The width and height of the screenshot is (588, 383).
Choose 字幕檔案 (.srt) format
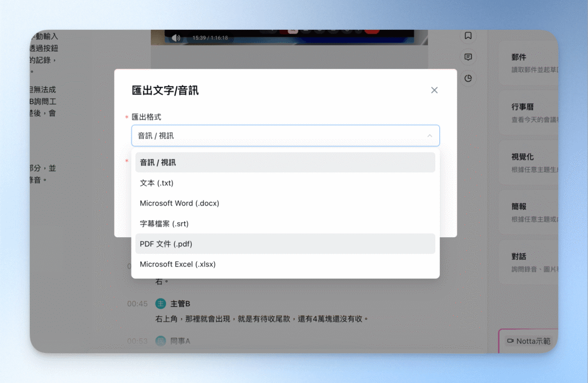coord(285,223)
